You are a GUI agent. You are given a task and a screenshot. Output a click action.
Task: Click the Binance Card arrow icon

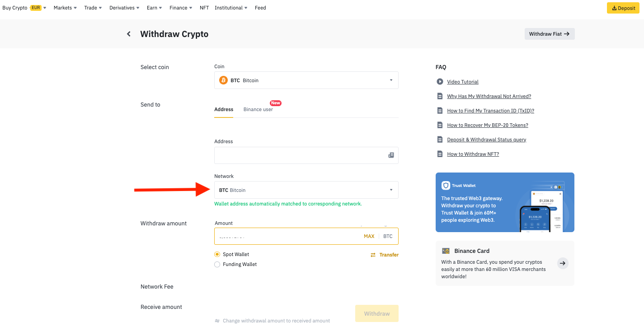(563, 263)
